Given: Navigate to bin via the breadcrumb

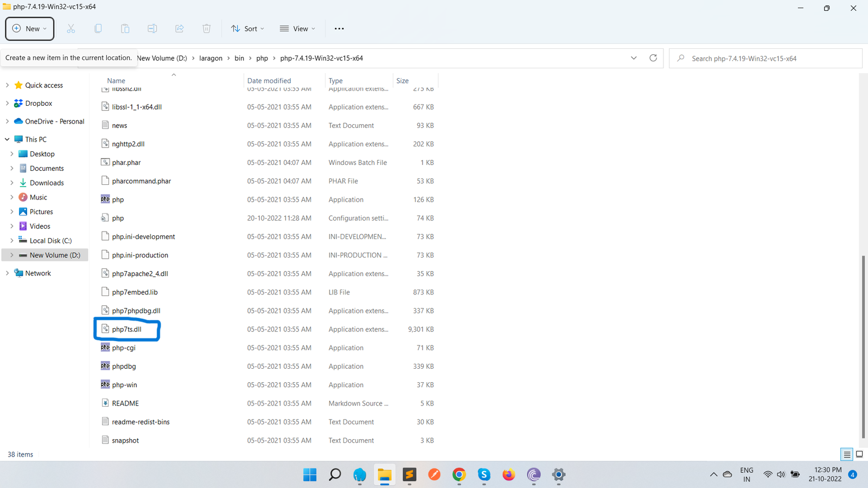Looking at the screenshot, I should click(239, 58).
